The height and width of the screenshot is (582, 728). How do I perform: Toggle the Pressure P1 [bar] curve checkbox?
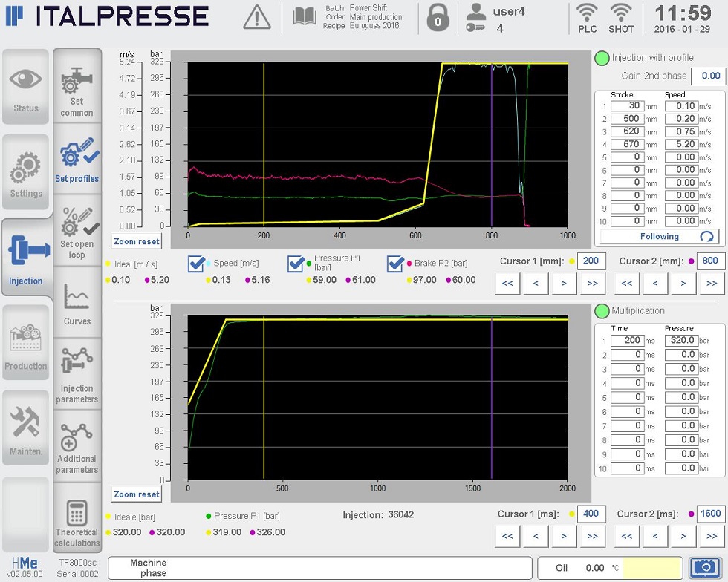[x=296, y=264]
